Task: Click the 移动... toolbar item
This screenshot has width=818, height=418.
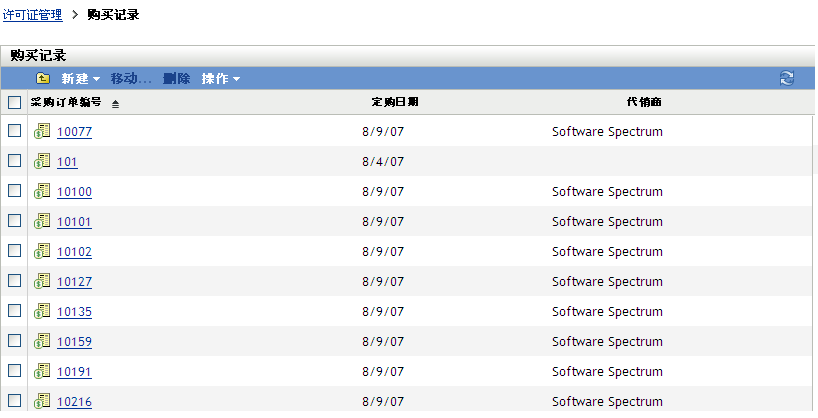Action: click(131, 79)
